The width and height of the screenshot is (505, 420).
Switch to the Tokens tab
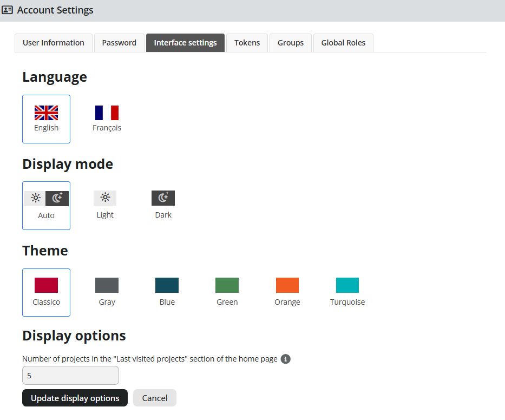[x=247, y=42]
